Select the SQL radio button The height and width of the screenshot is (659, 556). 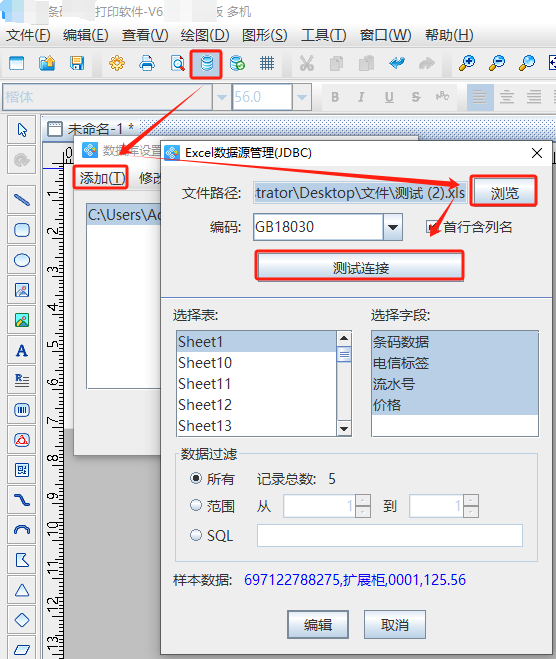coord(196,535)
